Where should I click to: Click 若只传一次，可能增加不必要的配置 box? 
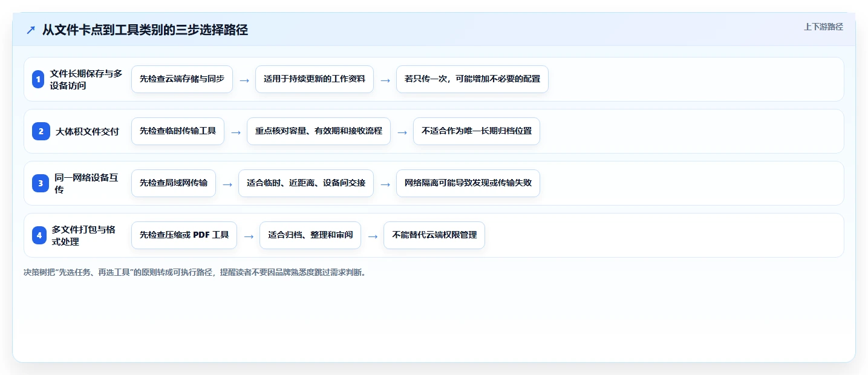472,79
